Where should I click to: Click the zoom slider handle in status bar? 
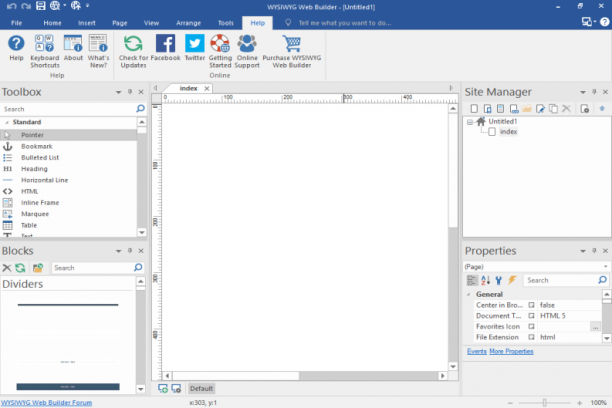click(x=544, y=403)
